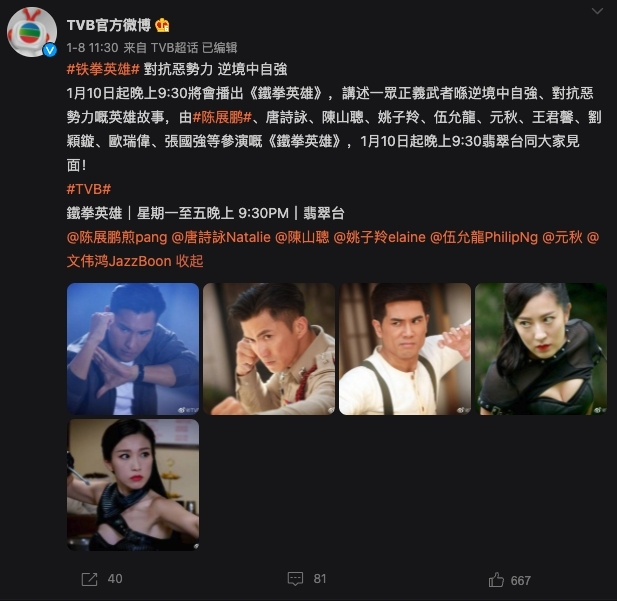This screenshot has width=617, height=601.
Task: View the military uniform man photo
Action: click(269, 349)
